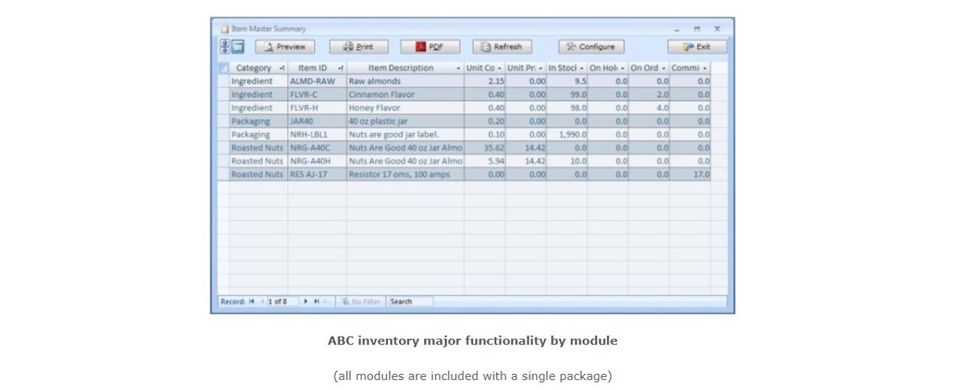
Task: Open the Item ID column filter dropdown
Action: tap(341, 68)
